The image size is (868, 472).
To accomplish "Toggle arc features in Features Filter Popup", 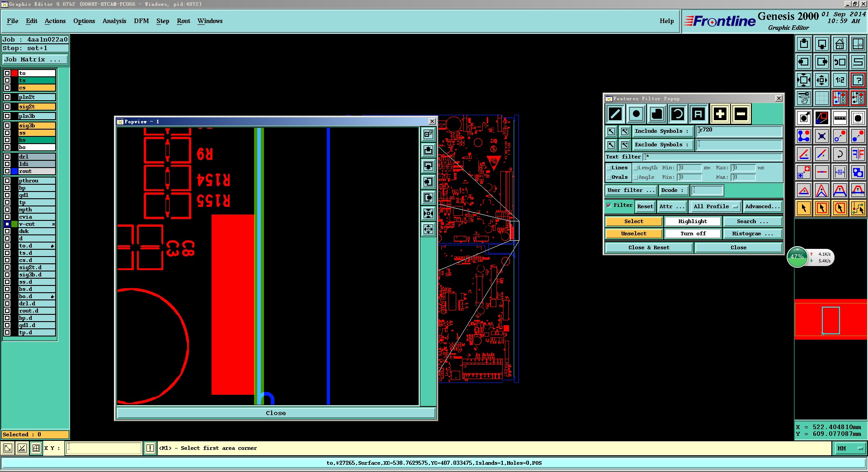I will coord(678,114).
